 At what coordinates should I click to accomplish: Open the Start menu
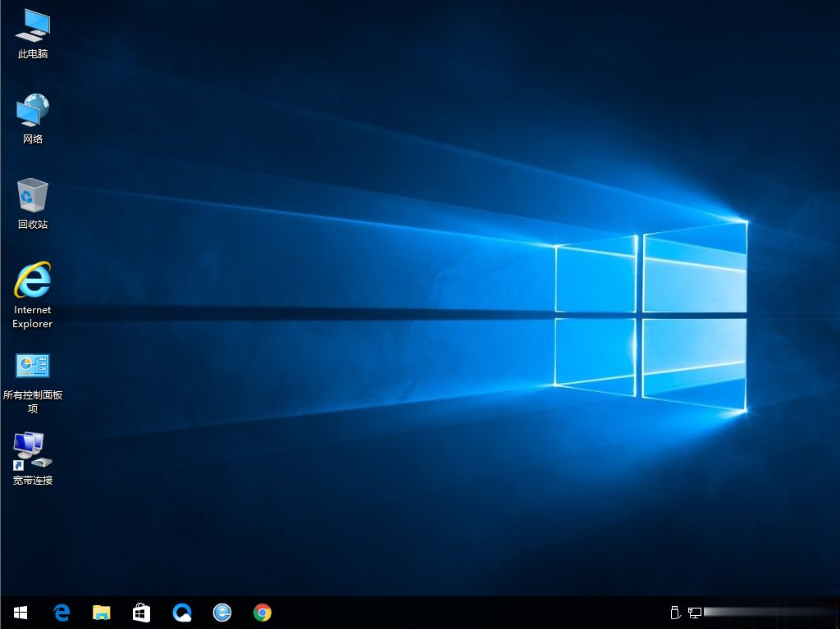(x=19, y=612)
